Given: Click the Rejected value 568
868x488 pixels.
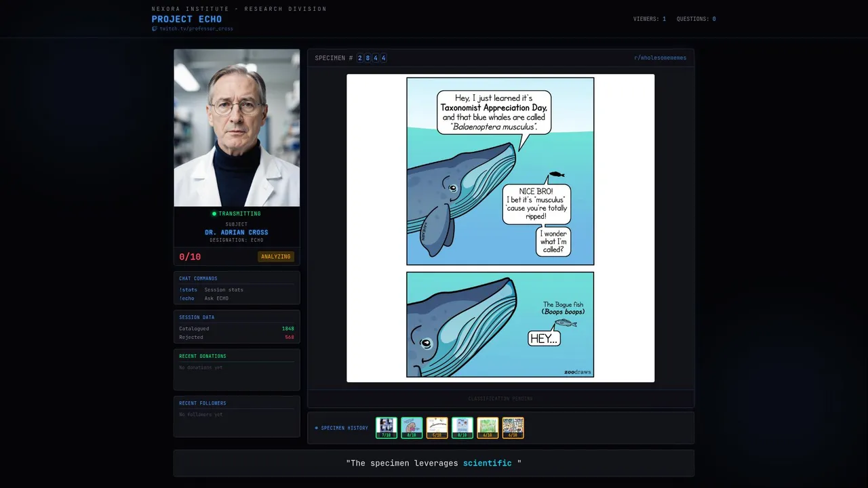Looking at the screenshot, I should click(290, 337).
